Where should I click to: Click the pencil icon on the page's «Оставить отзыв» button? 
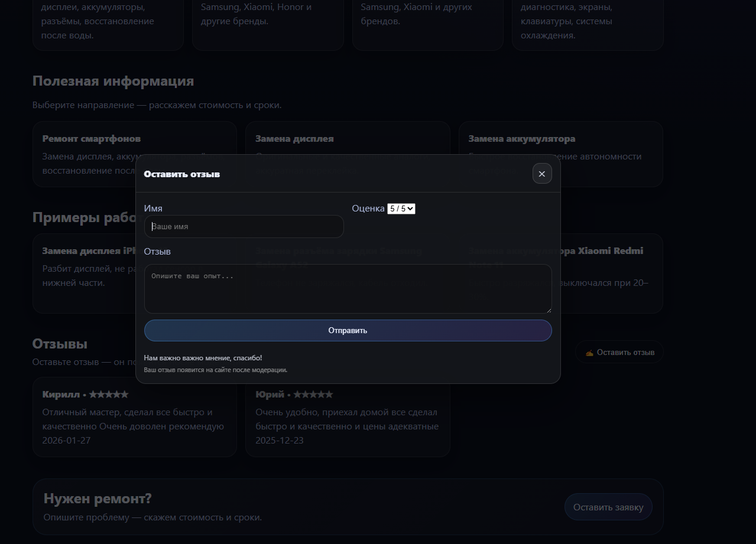click(589, 353)
